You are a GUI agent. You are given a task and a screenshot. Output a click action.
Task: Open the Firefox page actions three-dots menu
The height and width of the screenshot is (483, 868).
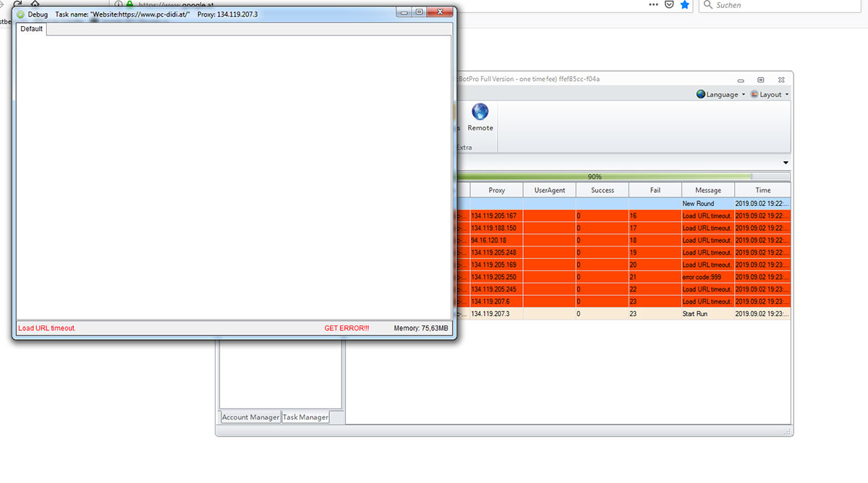[653, 5]
